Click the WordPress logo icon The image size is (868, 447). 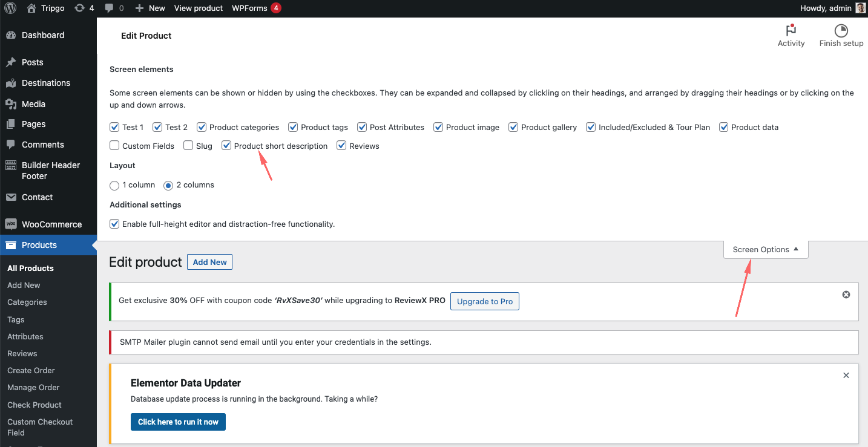[x=10, y=8]
